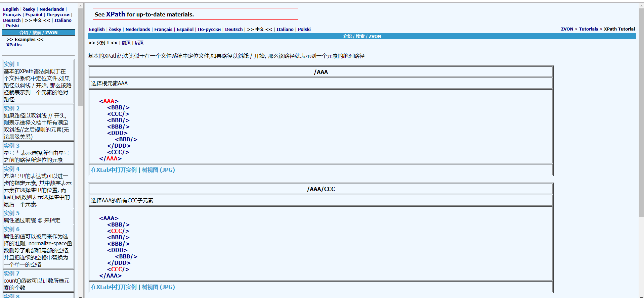The height and width of the screenshot is (298, 644).
Task: Choose По-русски in the main page header
Action: pos(209,29)
